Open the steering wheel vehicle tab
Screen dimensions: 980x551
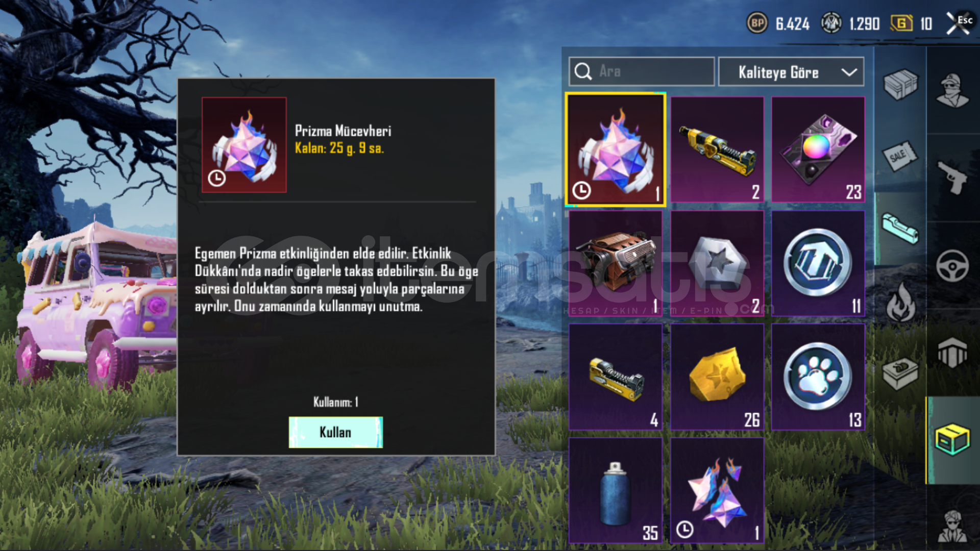[x=952, y=266]
